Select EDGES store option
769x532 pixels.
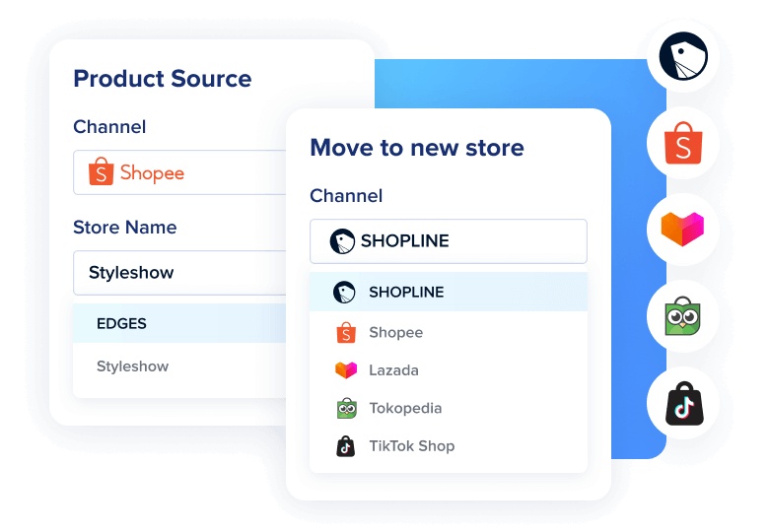pyautogui.click(x=179, y=323)
